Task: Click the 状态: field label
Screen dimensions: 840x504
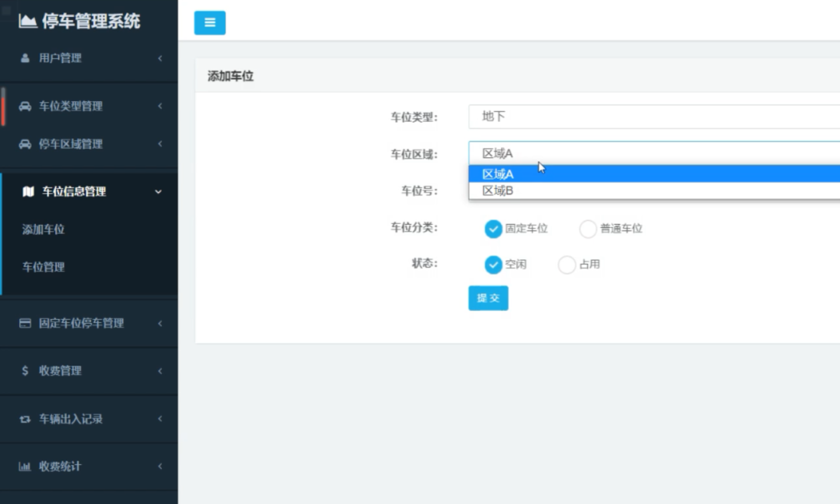Action: 425,263
